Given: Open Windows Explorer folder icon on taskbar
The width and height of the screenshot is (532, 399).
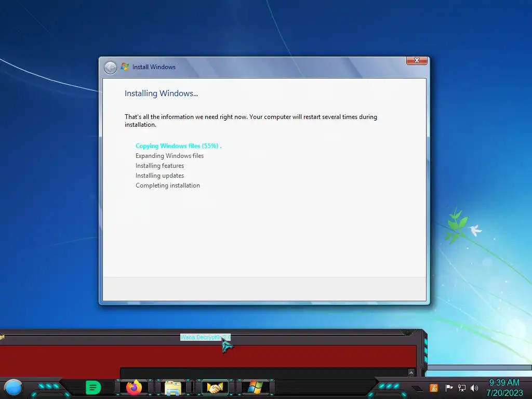Looking at the screenshot, I should coord(172,388).
